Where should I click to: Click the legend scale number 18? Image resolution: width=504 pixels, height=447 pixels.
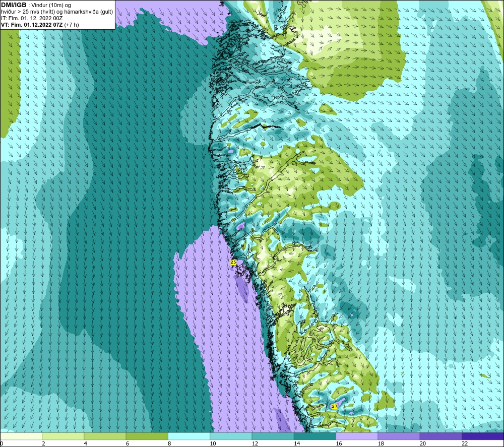click(381, 444)
